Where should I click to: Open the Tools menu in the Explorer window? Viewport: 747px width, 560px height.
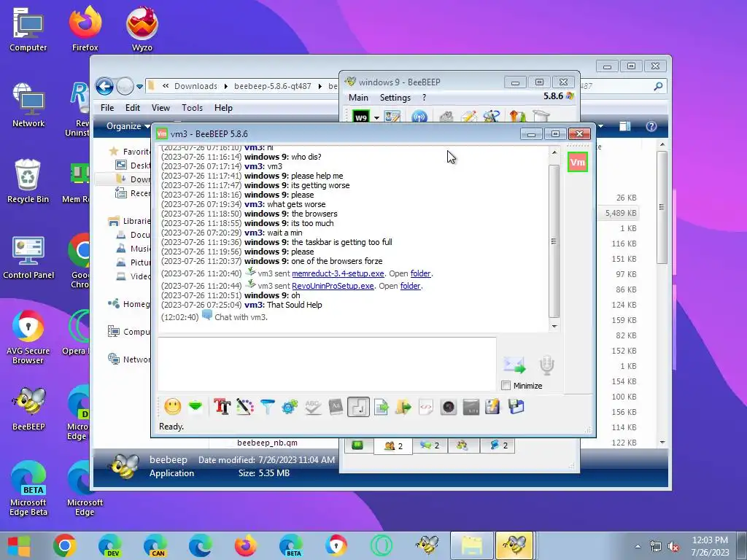pyautogui.click(x=192, y=108)
